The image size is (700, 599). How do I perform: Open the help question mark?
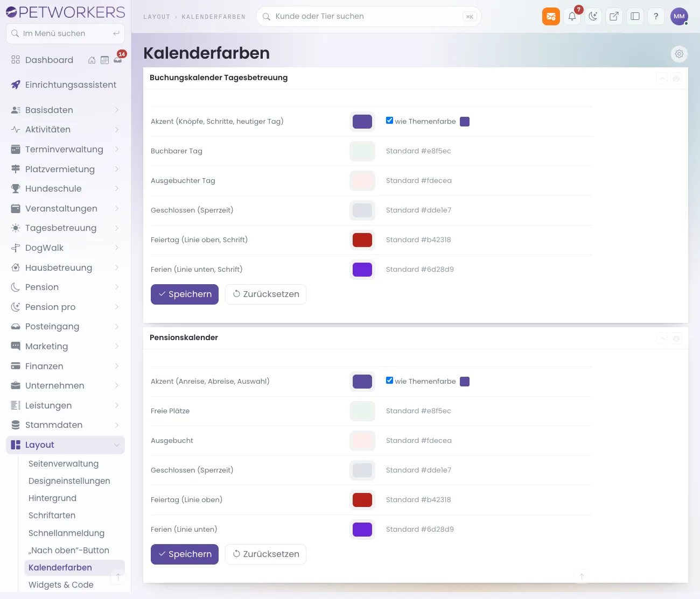tap(656, 16)
